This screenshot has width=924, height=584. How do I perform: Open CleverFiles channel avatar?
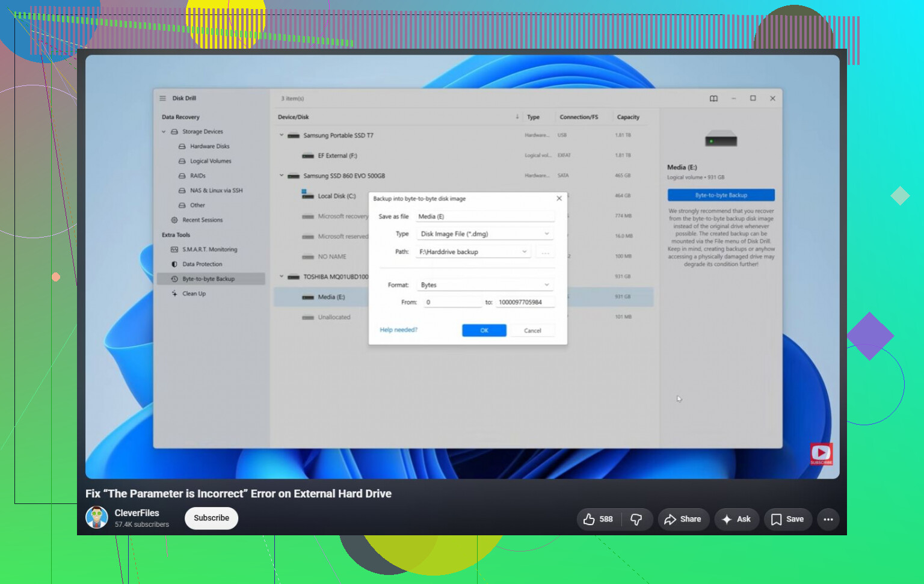point(97,518)
